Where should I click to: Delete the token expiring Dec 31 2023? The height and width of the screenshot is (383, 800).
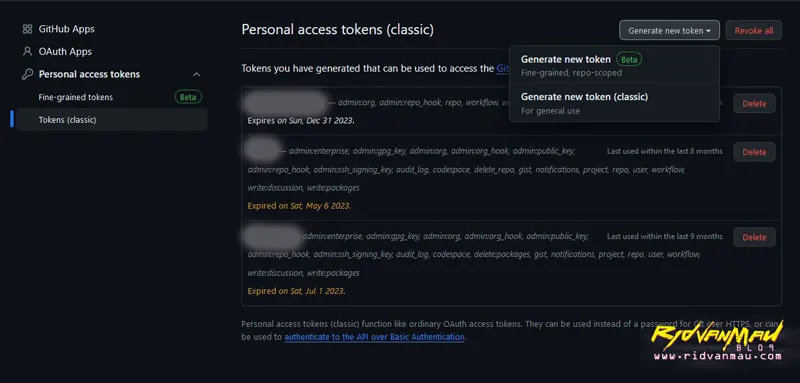click(x=754, y=104)
